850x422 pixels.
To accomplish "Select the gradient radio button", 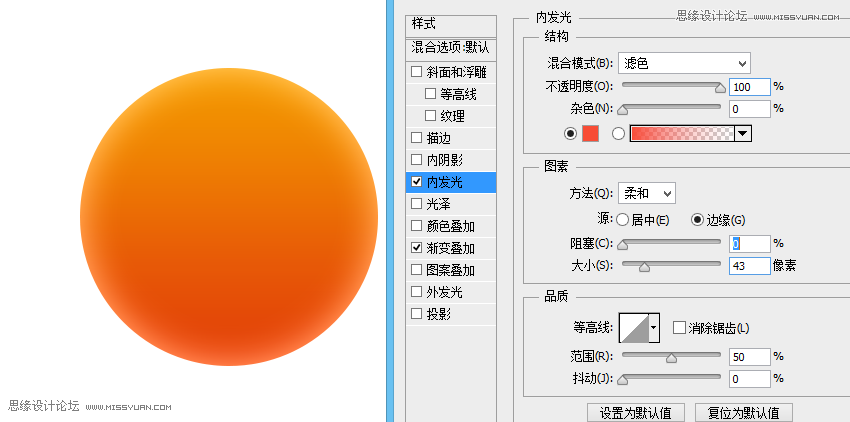I will tap(619, 133).
